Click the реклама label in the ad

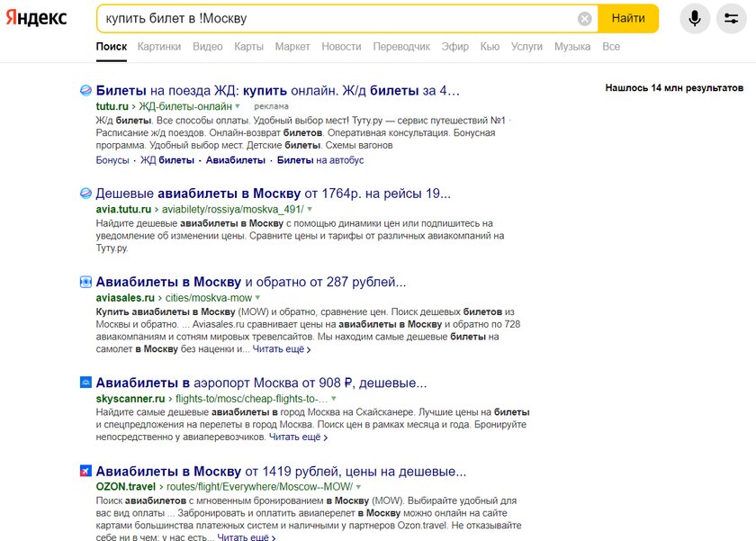point(271,106)
